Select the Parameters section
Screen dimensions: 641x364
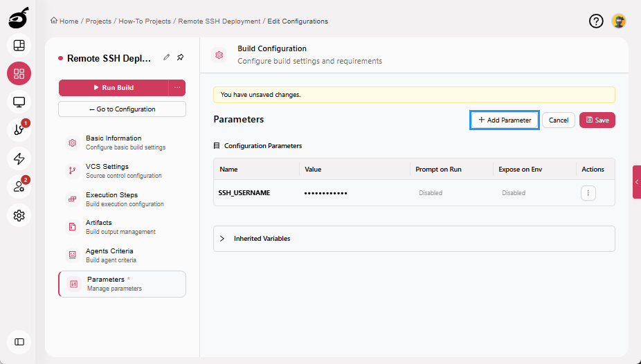(x=122, y=284)
